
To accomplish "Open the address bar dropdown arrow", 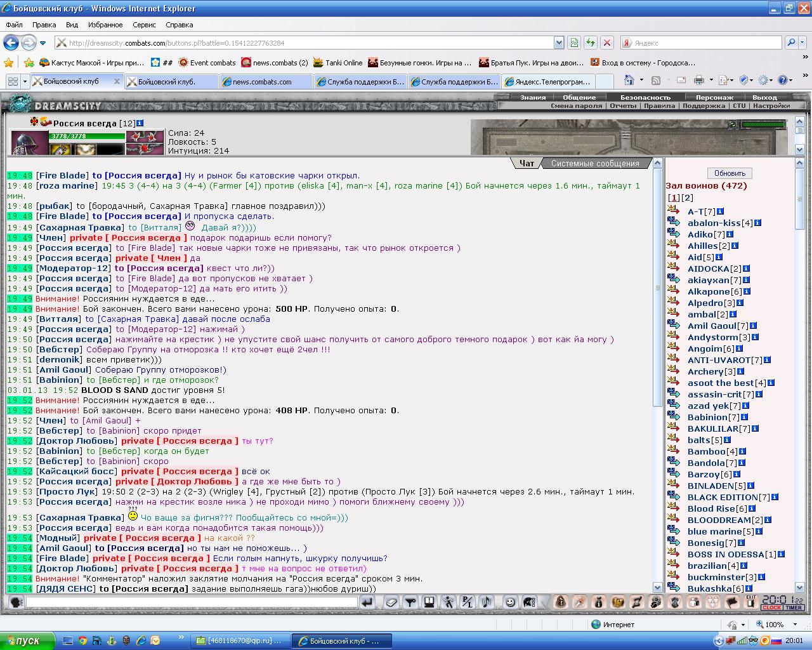I will click(559, 43).
